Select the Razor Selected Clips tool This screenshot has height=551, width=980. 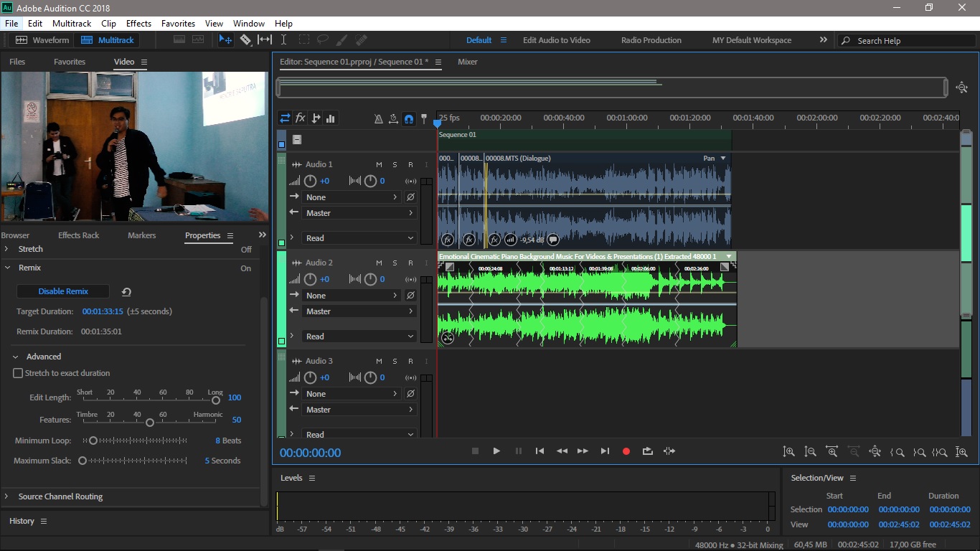(x=245, y=40)
